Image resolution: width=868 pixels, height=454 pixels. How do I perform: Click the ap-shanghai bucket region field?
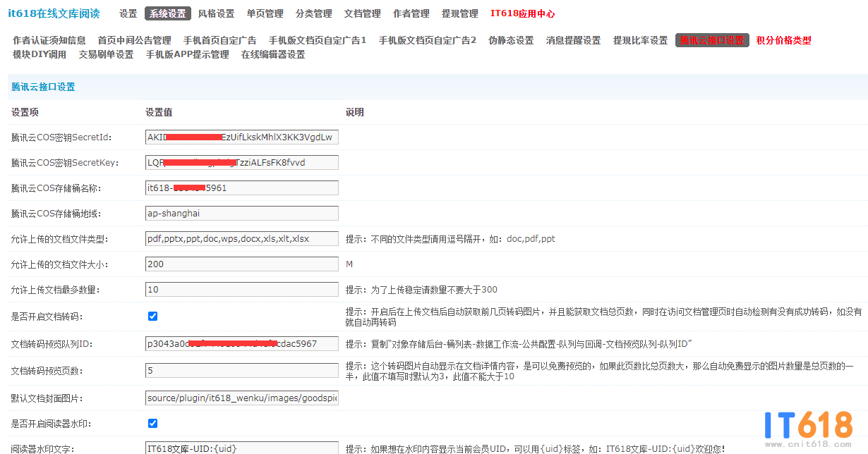click(241, 213)
